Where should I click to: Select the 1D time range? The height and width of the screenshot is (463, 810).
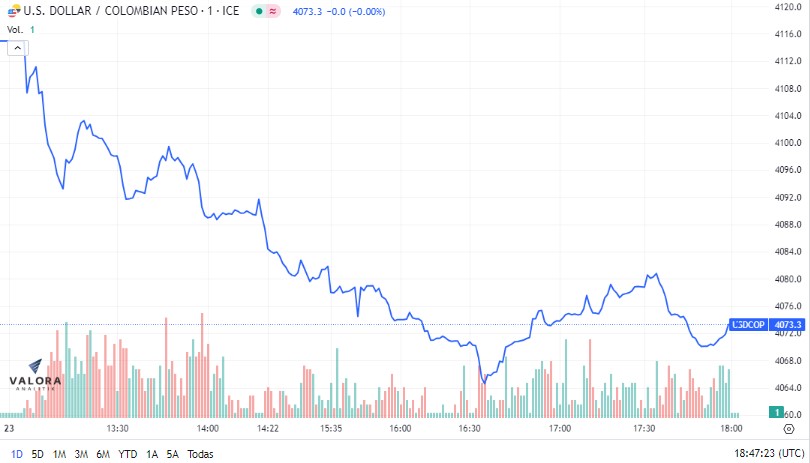[x=17, y=454]
